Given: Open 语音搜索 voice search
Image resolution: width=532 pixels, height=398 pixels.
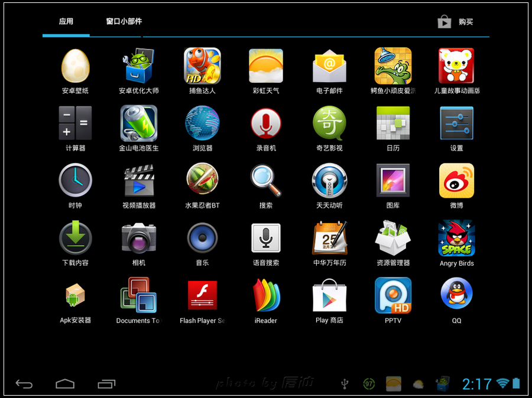Looking at the screenshot, I should pos(265,237).
